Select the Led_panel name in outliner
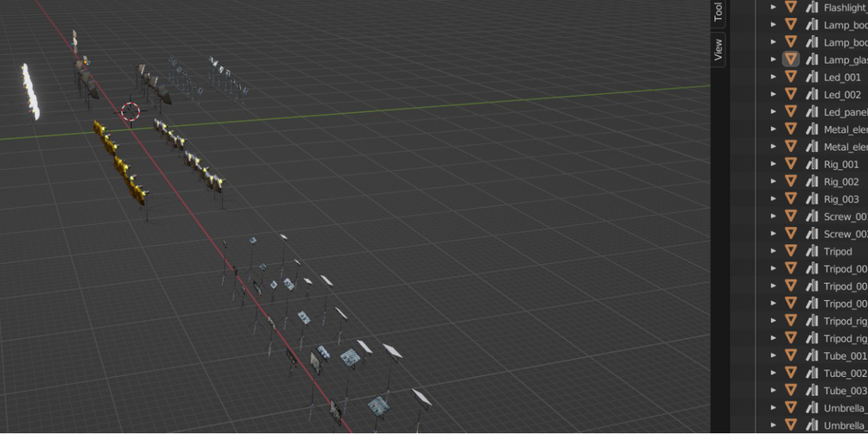 pyautogui.click(x=846, y=112)
